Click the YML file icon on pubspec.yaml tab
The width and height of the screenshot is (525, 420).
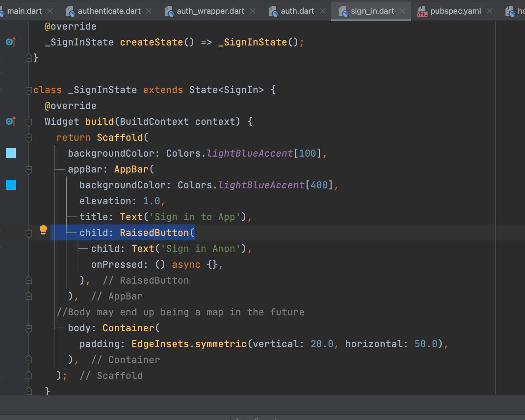coord(422,11)
